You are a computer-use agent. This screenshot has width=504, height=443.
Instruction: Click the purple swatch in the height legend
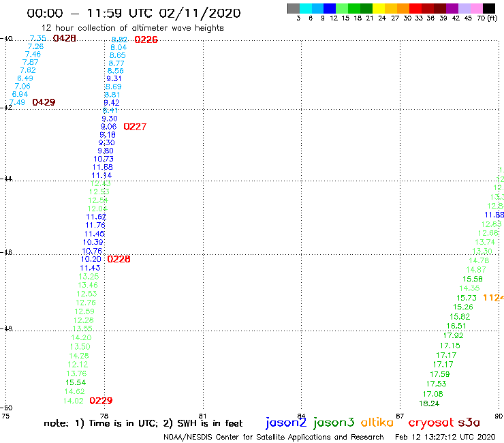tap(452, 8)
